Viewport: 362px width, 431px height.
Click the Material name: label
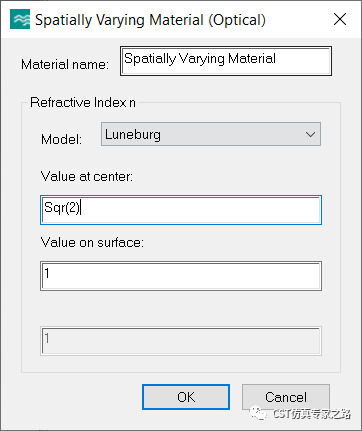[65, 64]
